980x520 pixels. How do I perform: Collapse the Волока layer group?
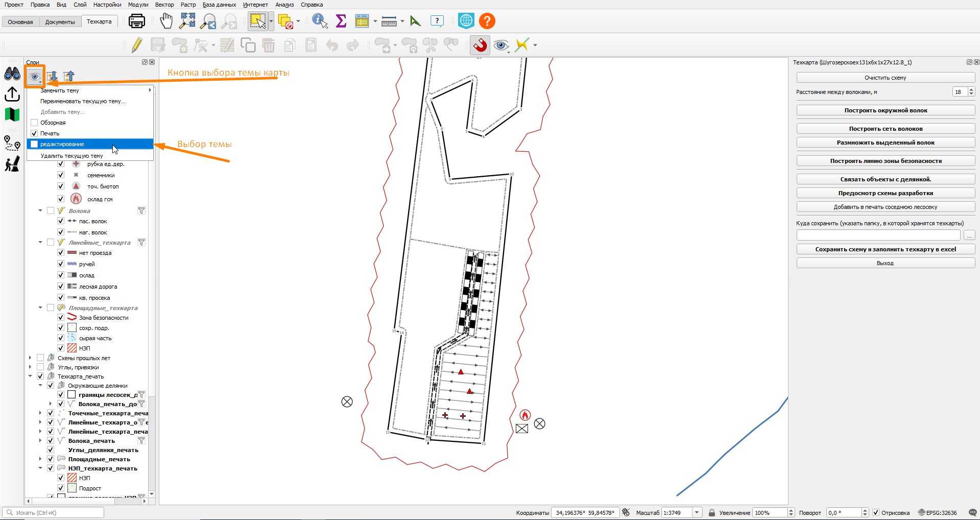40,210
